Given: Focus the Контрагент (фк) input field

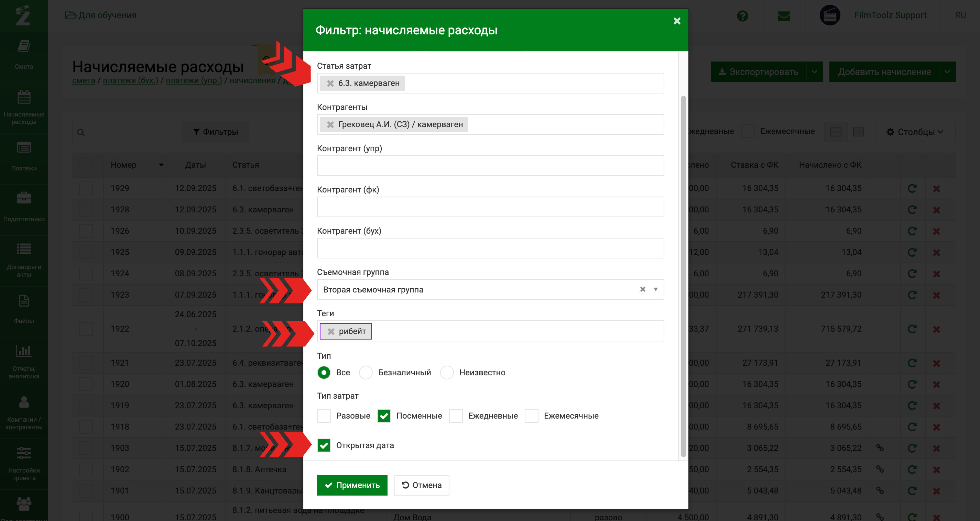Looking at the screenshot, I should tap(490, 207).
